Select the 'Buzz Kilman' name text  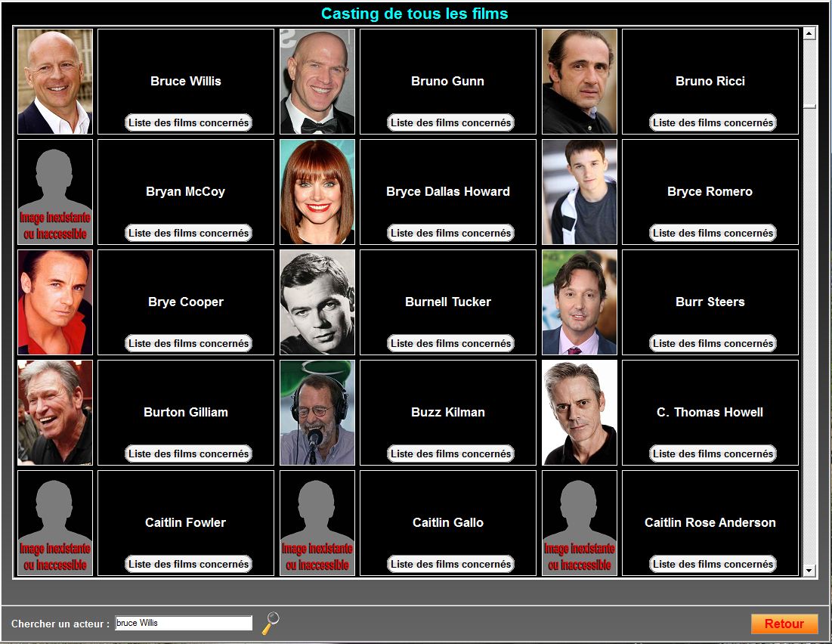[448, 413]
